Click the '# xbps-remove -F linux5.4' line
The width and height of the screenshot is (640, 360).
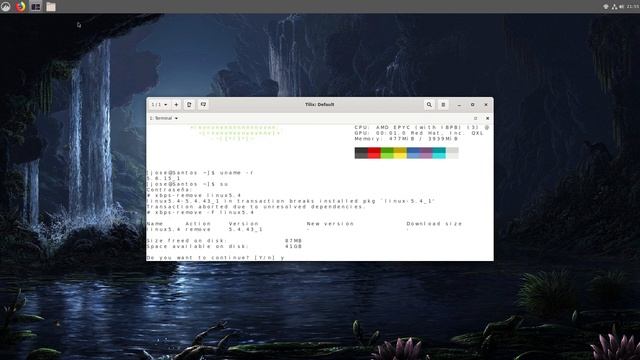coord(200,213)
